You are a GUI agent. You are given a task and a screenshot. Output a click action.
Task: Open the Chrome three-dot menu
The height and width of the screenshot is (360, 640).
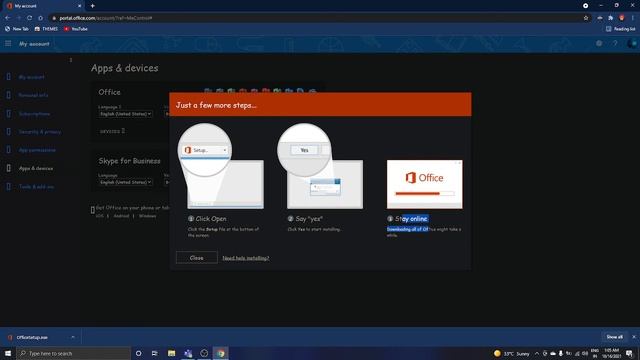coord(633,18)
